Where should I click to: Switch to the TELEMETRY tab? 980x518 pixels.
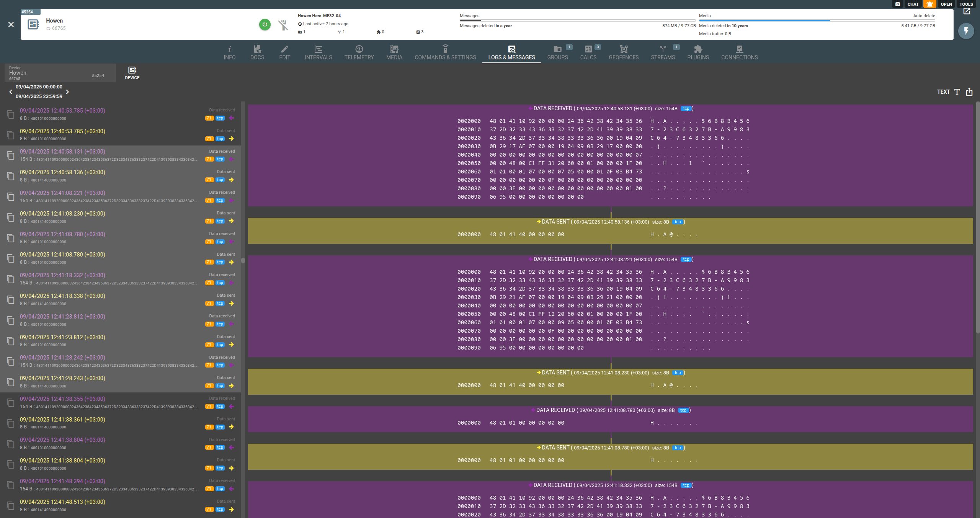pyautogui.click(x=359, y=53)
